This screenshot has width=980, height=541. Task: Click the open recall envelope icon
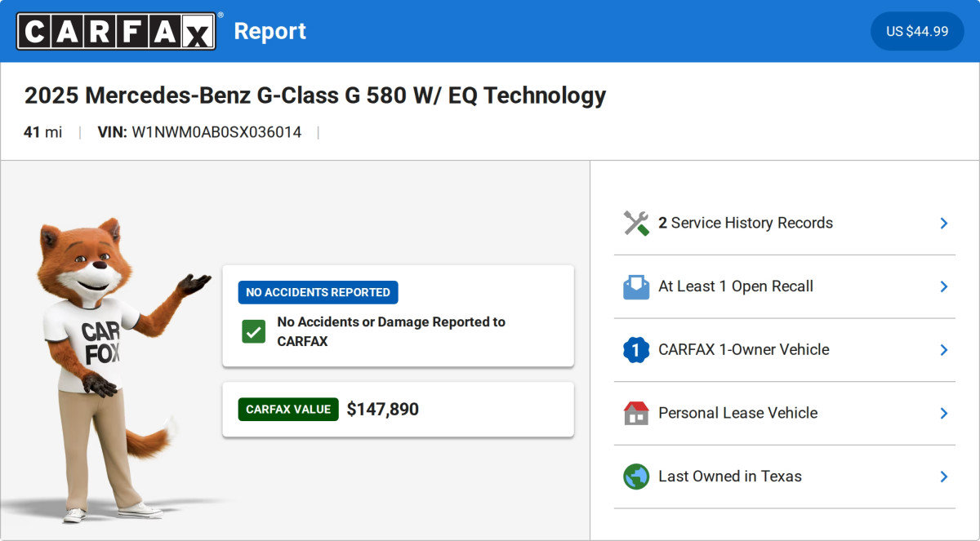pyautogui.click(x=636, y=286)
